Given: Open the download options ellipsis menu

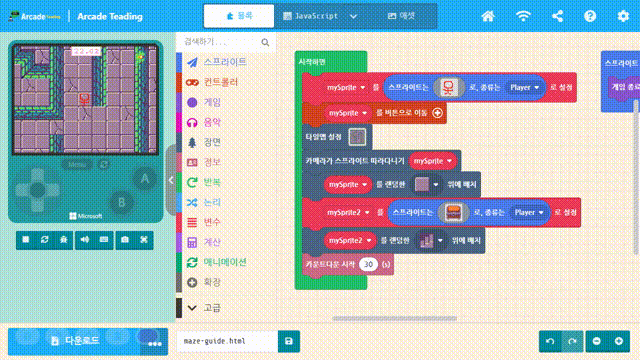Looking at the screenshot, I should click(x=155, y=343).
